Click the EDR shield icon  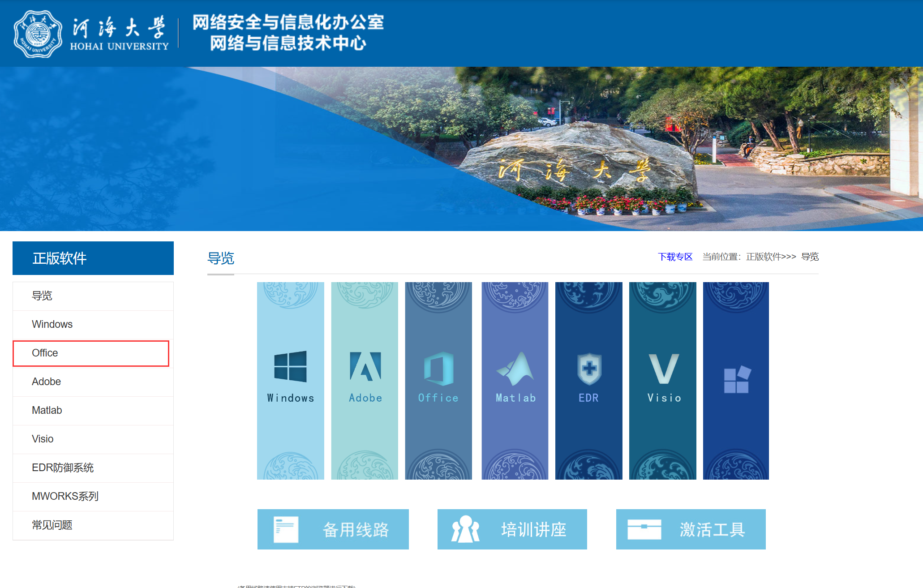pyautogui.click(x=588, y=369)
